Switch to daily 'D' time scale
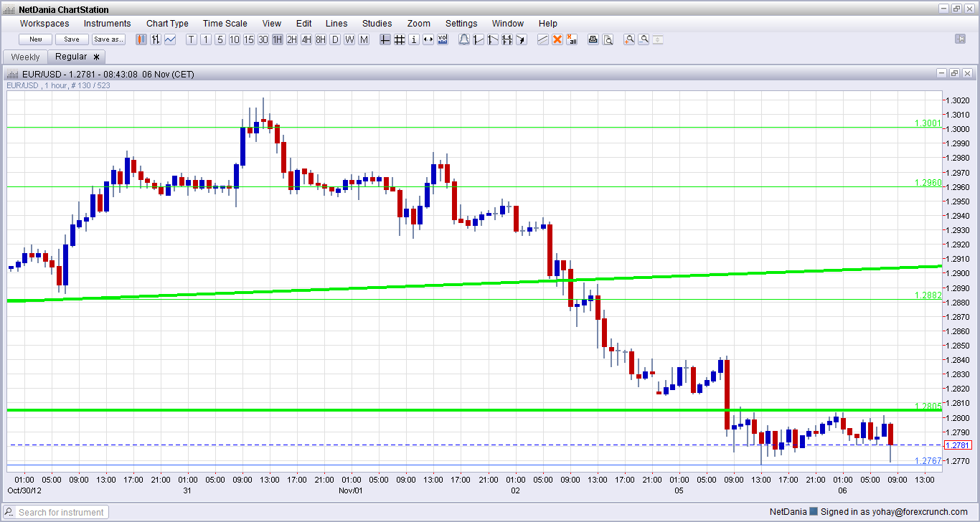The width and height of the screenshot is (980, 522). 335,39
